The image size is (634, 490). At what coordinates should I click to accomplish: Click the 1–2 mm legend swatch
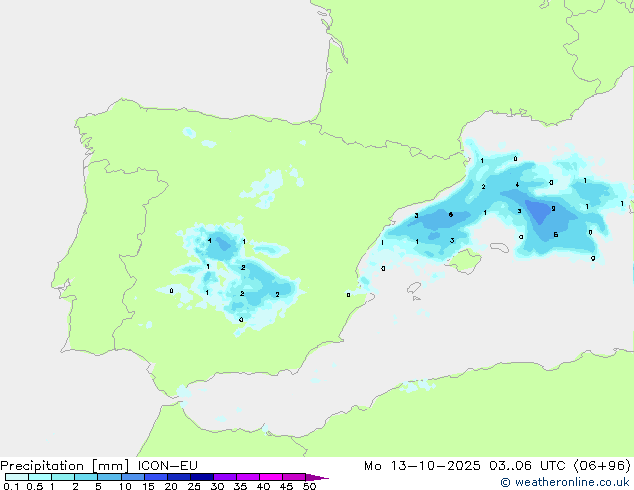[63, 477]
